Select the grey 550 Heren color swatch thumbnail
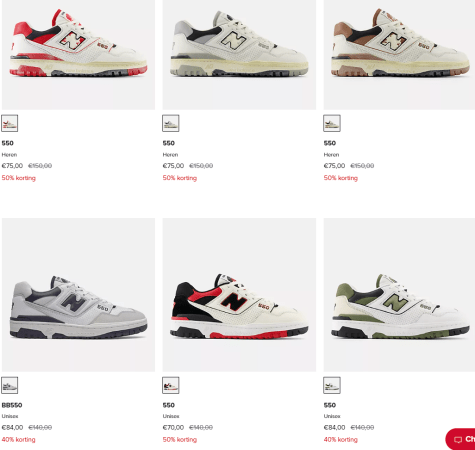 (x=171, y=123)
